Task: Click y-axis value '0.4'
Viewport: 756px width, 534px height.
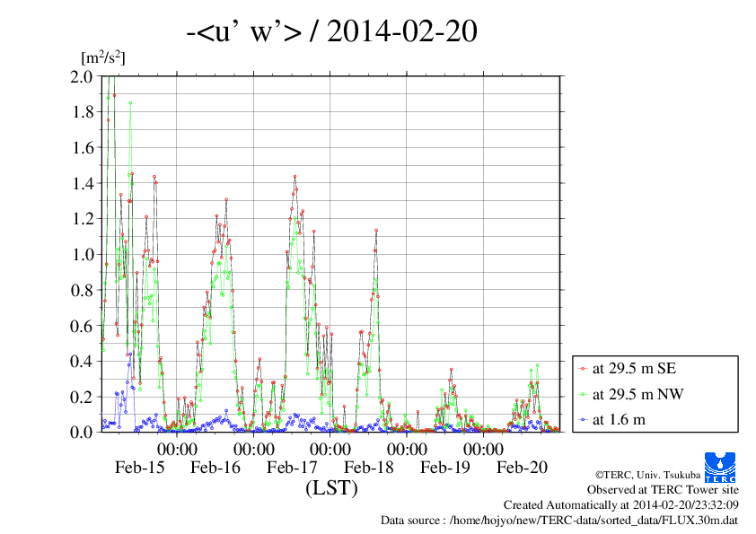Action: coord(82,361)
